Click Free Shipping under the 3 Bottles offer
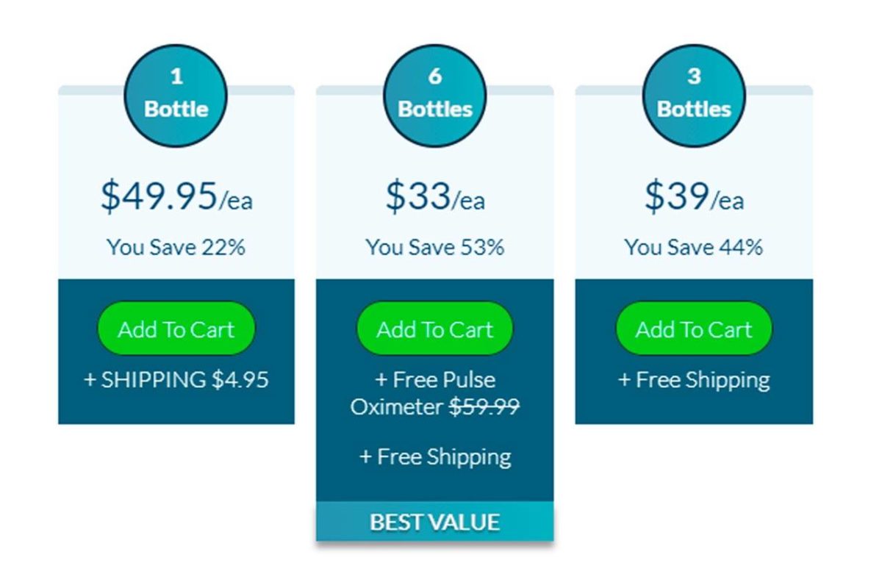The width and height of the screenshot is (882, 588). point(694,380)
